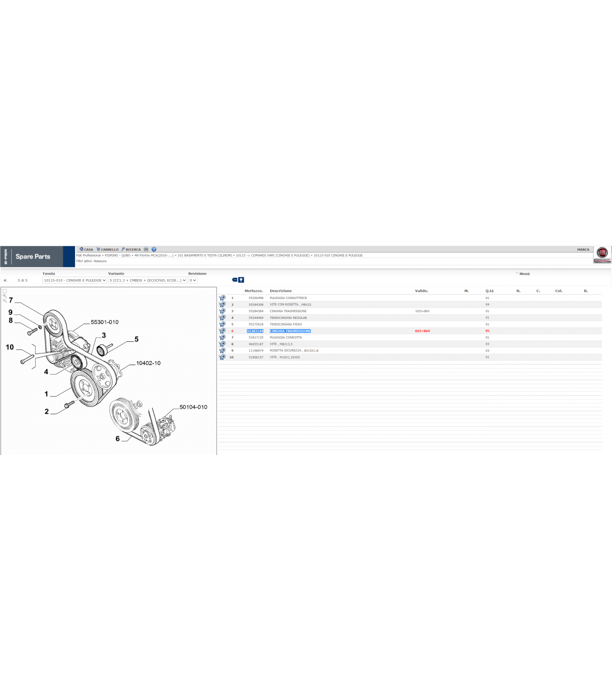Click the blue key icon above parts list
This screenshot has width=612, height=700.
click(241, 280)
